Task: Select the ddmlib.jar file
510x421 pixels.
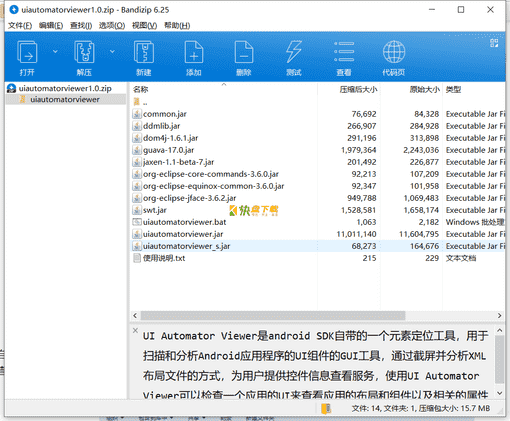Action: point(161,126)
